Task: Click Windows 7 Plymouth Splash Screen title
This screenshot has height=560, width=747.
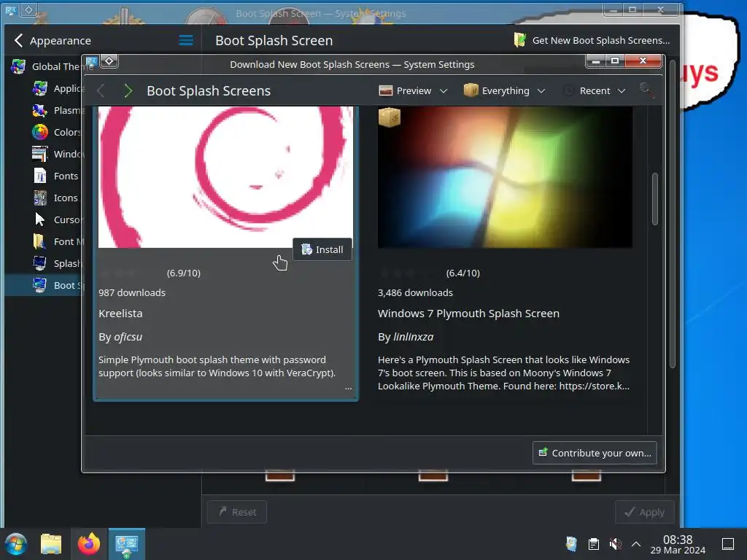Action: click(468, 314)
